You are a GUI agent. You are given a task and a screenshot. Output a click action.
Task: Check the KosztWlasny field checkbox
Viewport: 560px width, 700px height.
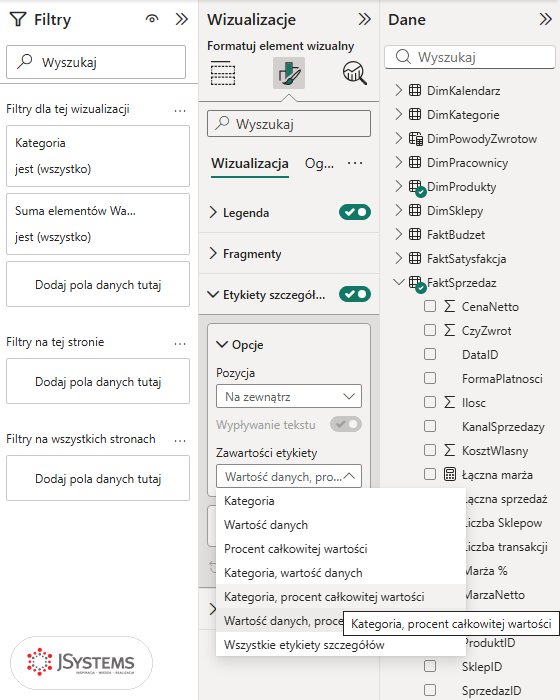point(430,450)
